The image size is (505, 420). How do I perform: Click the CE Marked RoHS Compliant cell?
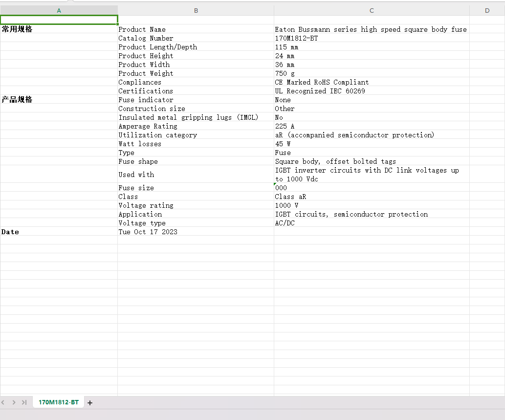pyautogui.click(x=372, y=82)
